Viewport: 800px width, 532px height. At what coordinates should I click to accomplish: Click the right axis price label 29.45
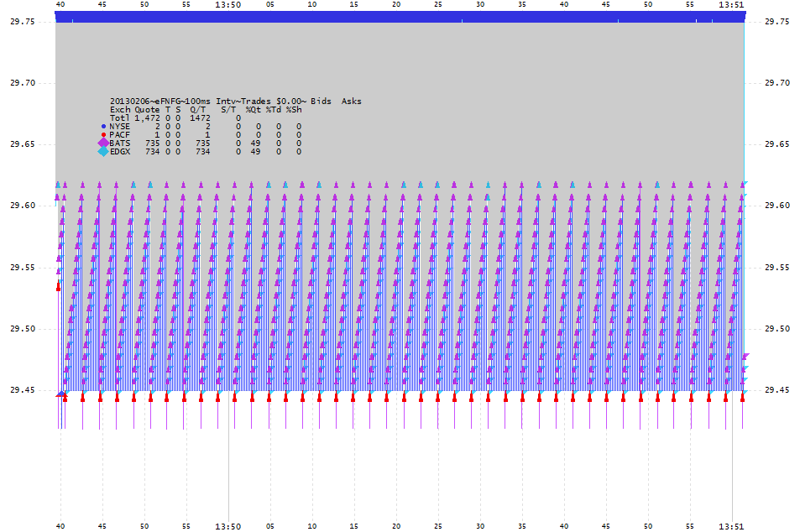pos(777,390)
